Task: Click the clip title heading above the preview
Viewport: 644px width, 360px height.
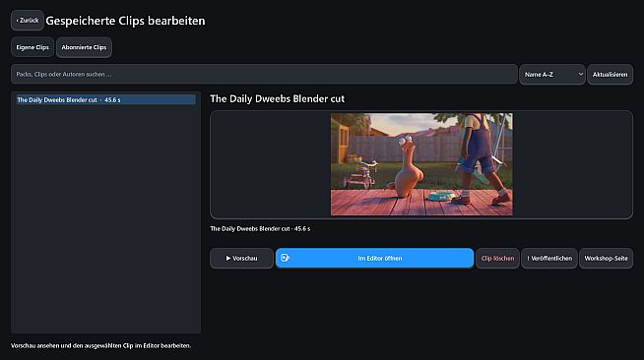Action: 278,98
